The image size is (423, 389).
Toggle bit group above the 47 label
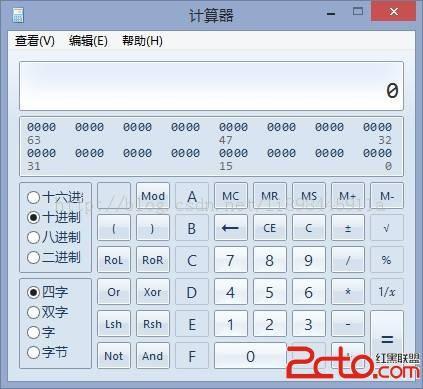233,127
